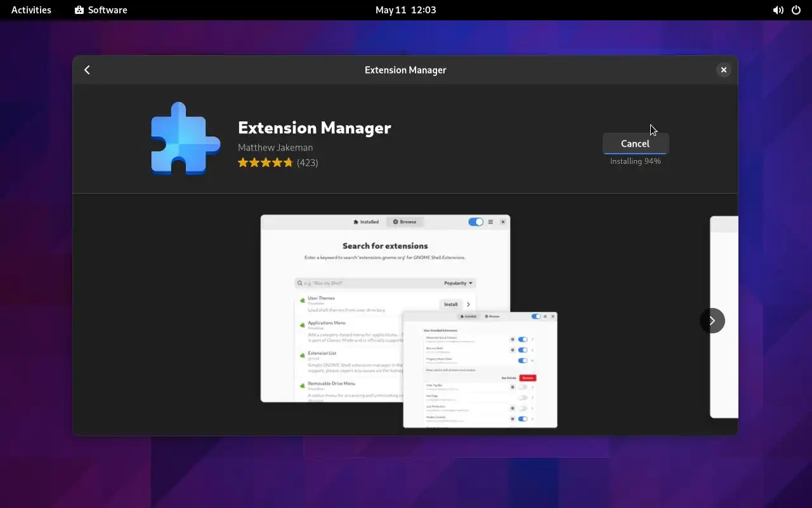The image size is (812, 508).
Task: Open the main Extension Manager screenshot
Action: pyautogui.click(x=409, y=321)
